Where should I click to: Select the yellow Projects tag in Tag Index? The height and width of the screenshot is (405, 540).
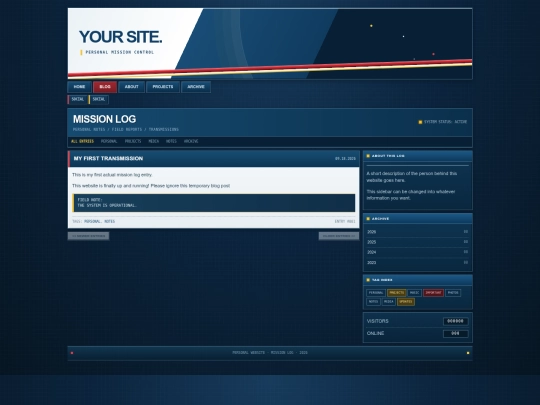pos(396,293)
